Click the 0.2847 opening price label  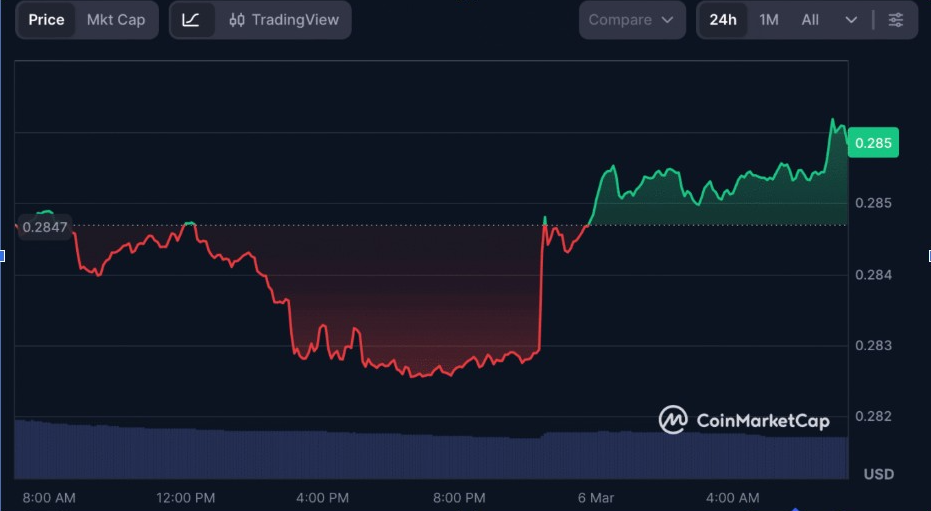point(45,227)
